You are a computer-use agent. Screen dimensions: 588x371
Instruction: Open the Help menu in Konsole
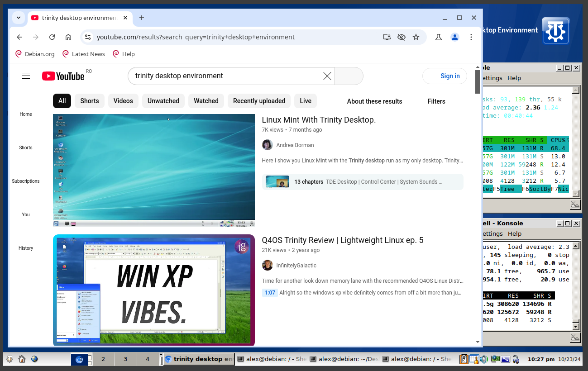pos(514,78)
